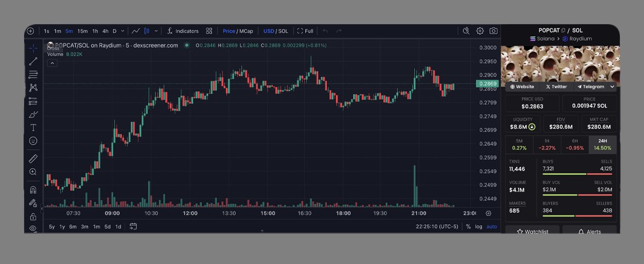The image size is (644, 264).
Task: Open the price axis settings gear
Action: click(x=488, y=213)
